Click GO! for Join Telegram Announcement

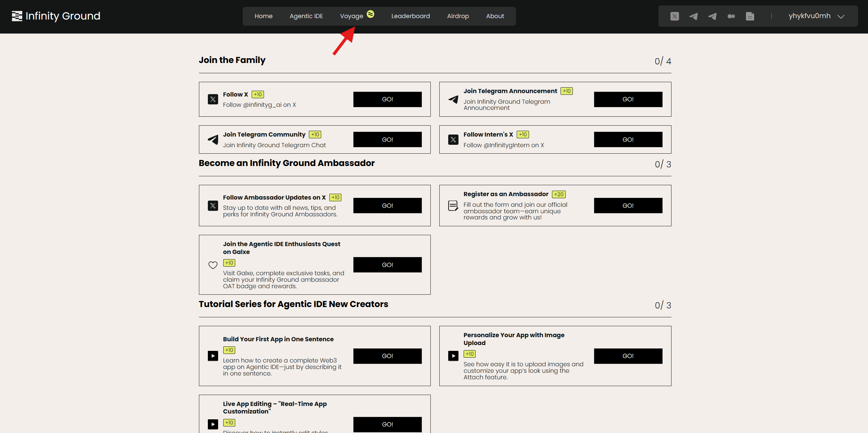pyautogui.click(x=628, y=99)
